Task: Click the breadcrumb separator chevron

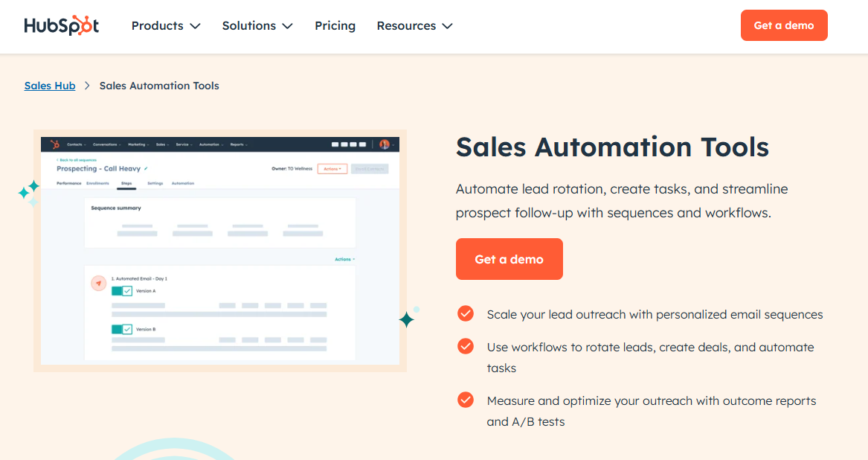Action: point(87,86)
